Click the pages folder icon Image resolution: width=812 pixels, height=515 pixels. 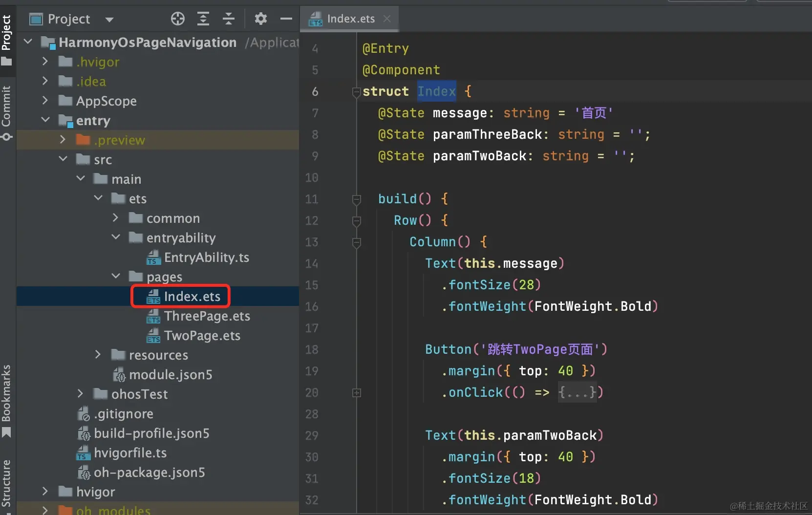(136, 277)
